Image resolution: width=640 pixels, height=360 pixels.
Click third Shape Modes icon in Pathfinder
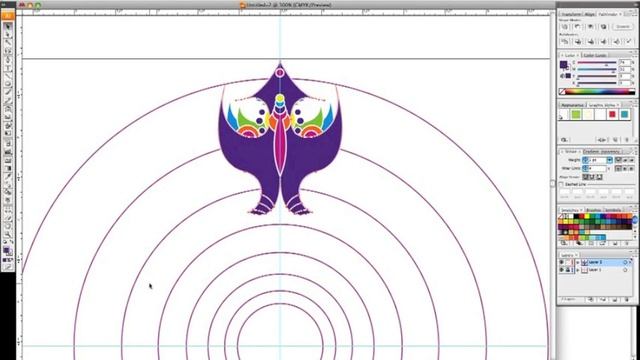[x=590, y=27]
